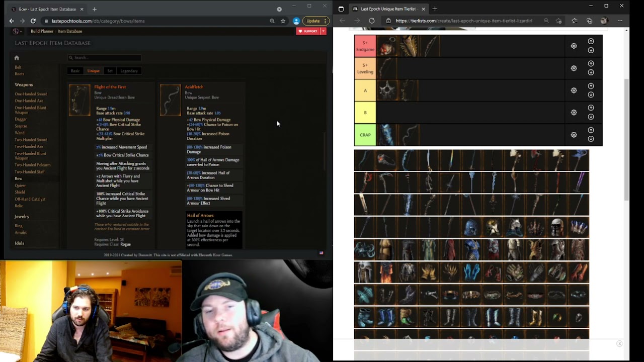Open Edge favorites list icon
Viewport: 644px width, 362px height.
[575, 21]
